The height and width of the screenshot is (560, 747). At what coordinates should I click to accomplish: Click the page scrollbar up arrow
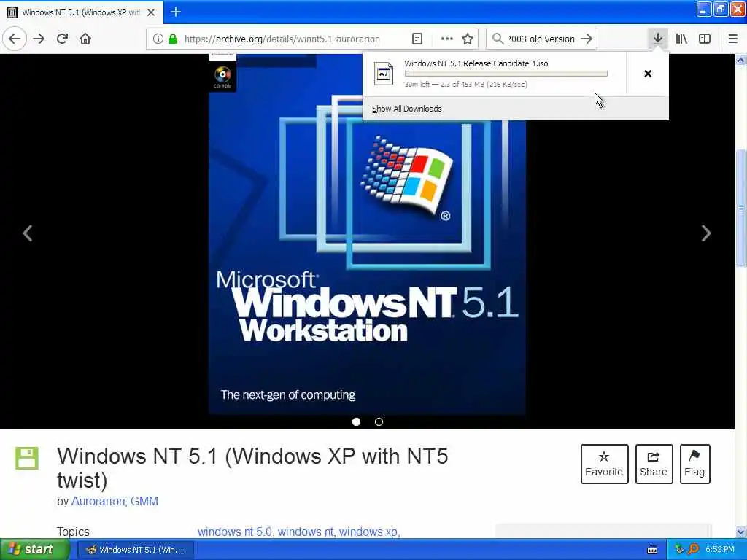click(x=740, y=60)
